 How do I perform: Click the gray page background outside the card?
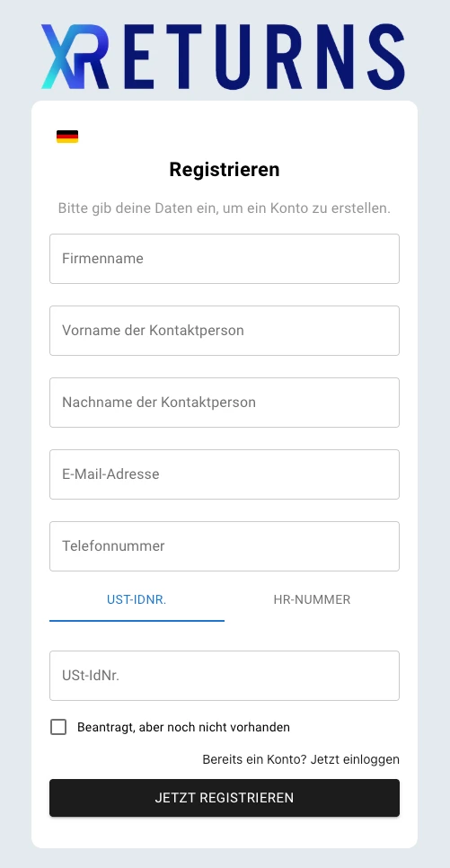click(x=15, y=443)
